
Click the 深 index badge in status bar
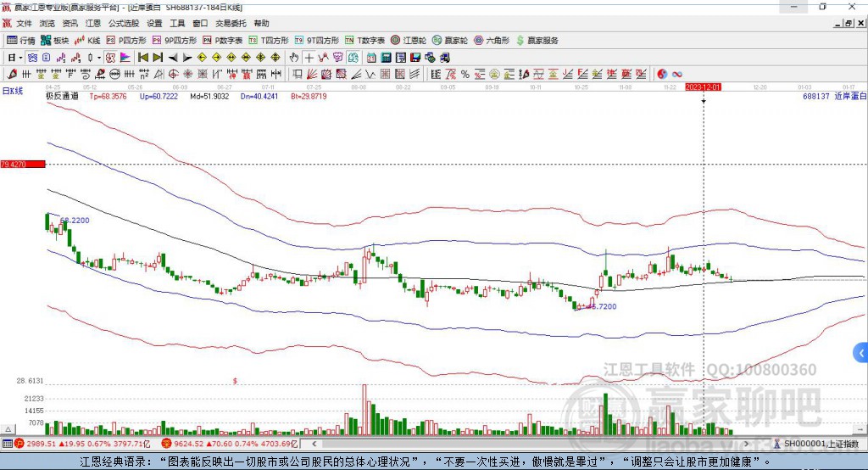tap(166, 444)
